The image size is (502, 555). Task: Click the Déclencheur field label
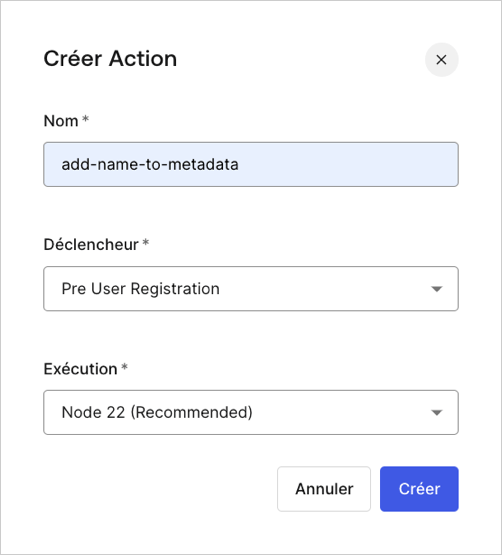point(91,245)
